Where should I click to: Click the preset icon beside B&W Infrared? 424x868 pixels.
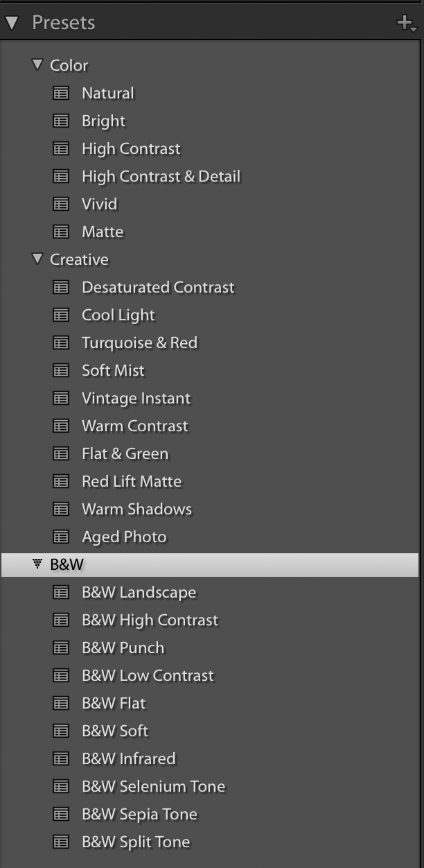click(61, 758)
